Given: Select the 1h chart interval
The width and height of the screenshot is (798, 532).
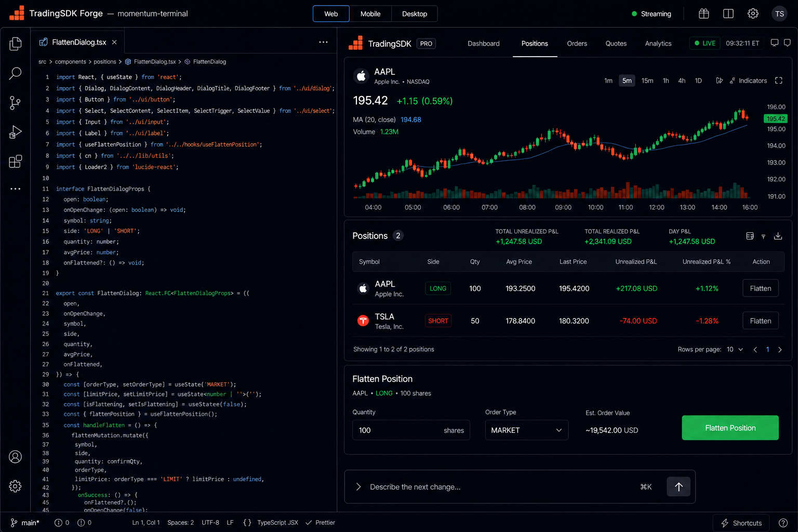Looking at the screenshot, I should tap(666, 81).
